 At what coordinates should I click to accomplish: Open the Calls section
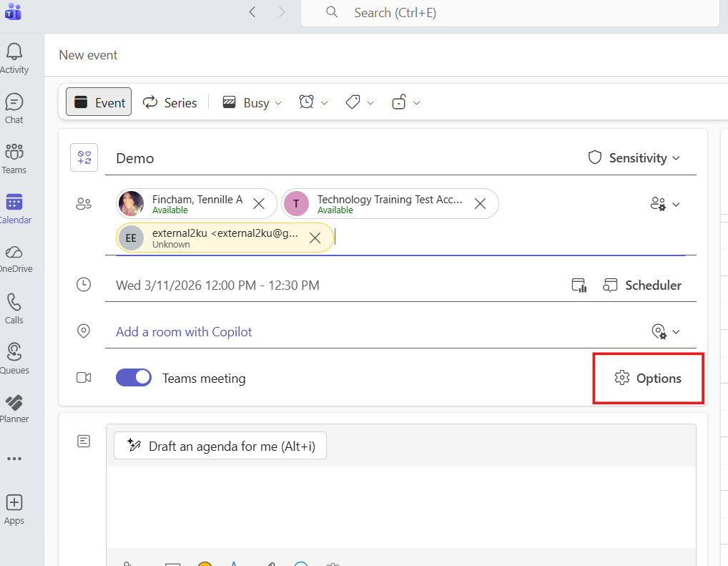pyautogui.click(x=14, y=308)
